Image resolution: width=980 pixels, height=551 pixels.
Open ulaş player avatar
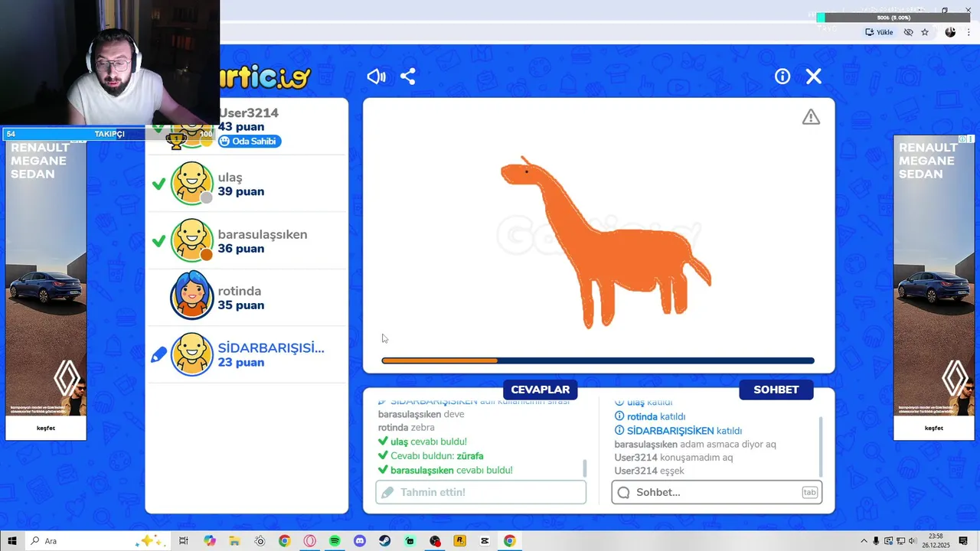(x=191, y=184)
